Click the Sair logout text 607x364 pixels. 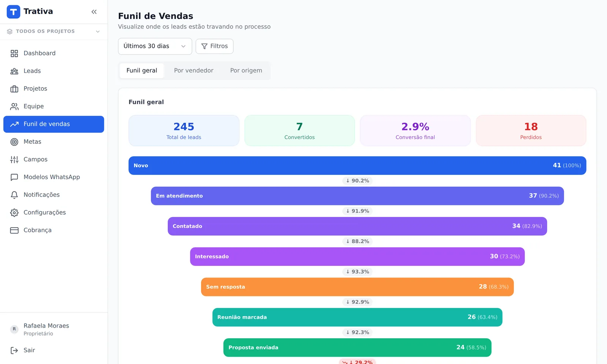tap(29, 350)
